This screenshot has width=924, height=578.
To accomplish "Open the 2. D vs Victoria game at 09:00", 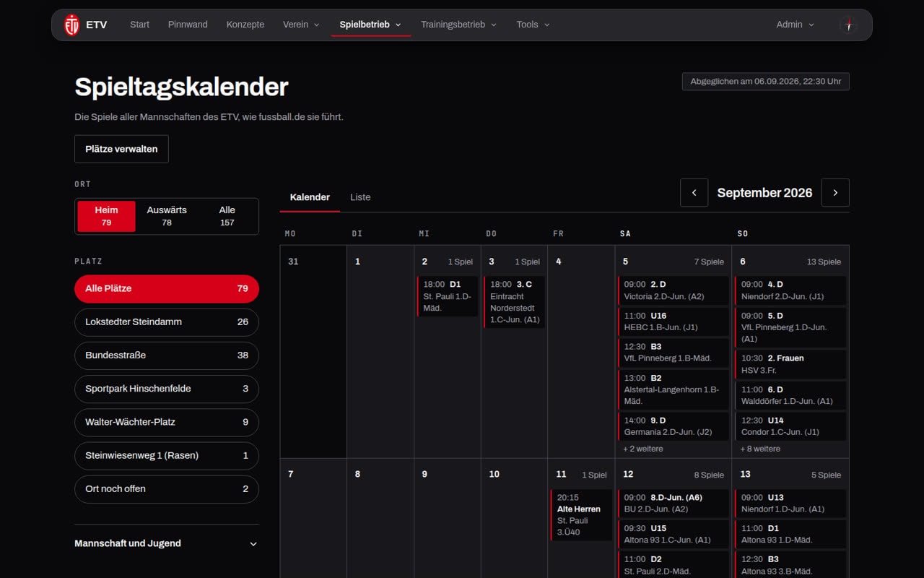I will [674, 290].
